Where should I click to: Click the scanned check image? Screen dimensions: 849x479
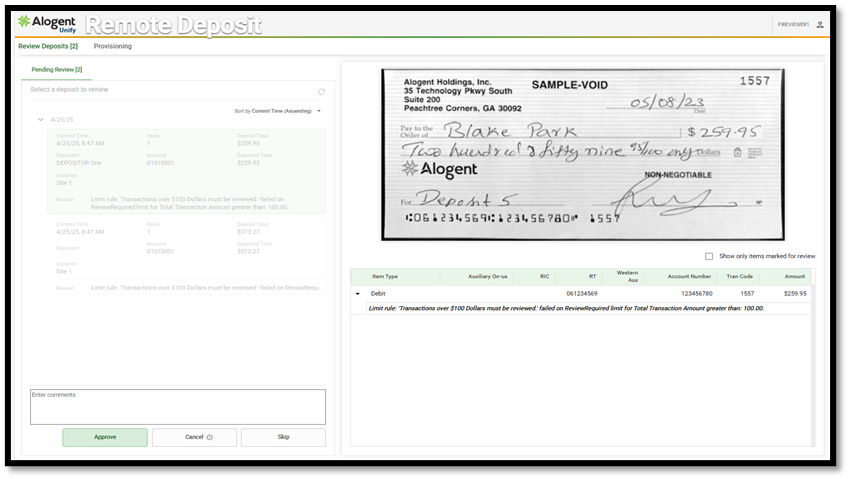pyautogui.click(x=582, y=154)
